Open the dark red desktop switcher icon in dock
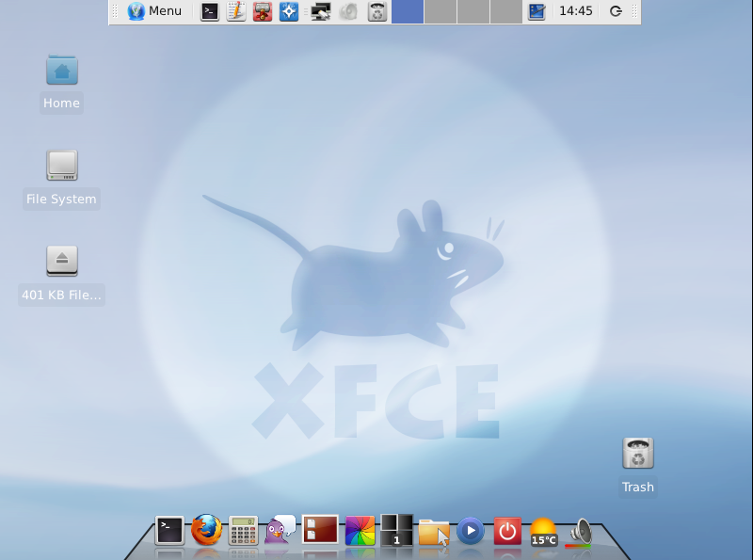This screenshot has height=560, width=753. [320, 529]
